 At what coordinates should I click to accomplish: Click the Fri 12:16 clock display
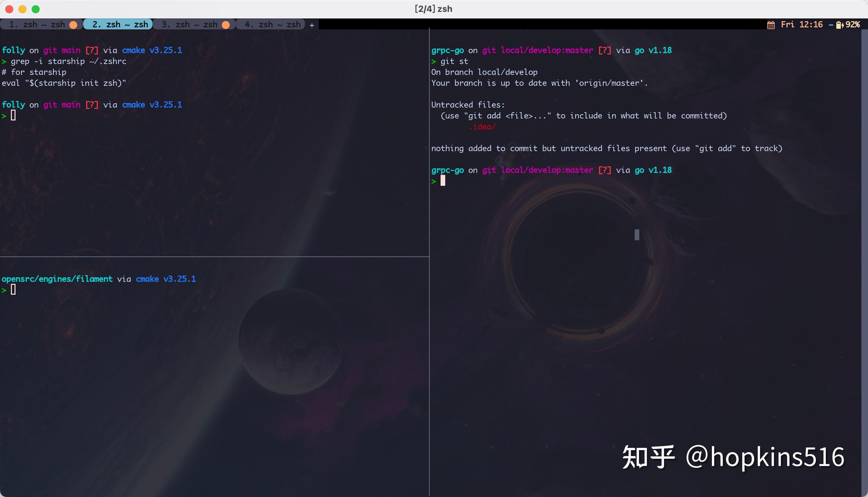(x=802, y=24)
